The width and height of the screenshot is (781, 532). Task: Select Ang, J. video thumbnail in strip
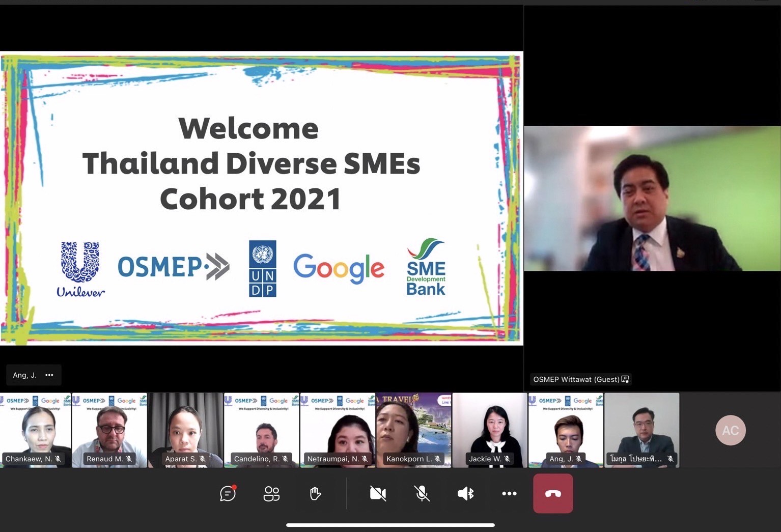point(566,430)
